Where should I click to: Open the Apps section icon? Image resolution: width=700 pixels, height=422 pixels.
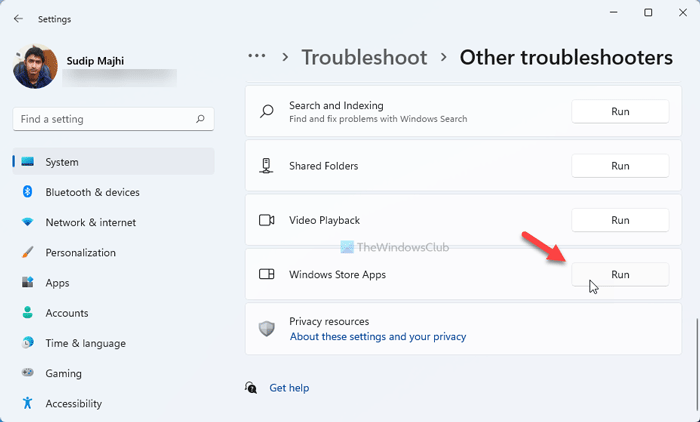click(27, 283)
